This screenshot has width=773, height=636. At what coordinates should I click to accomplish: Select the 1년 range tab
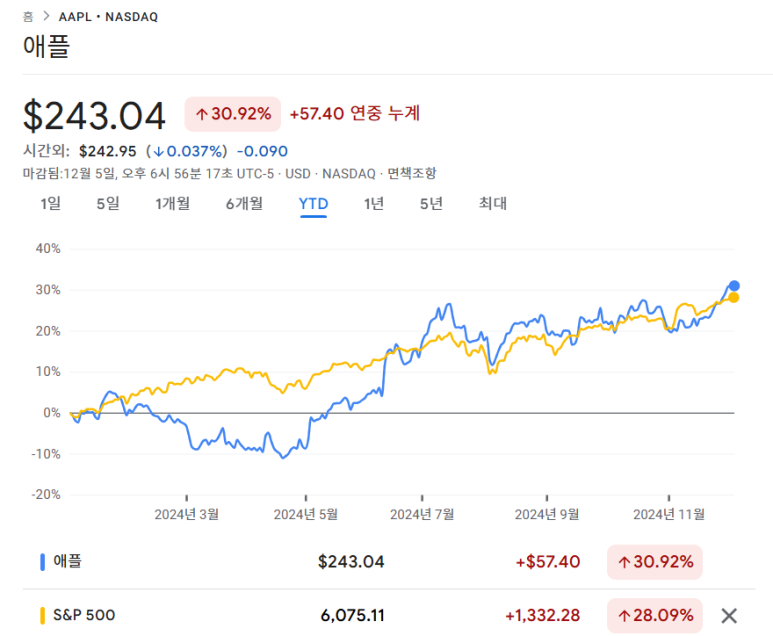pyautogui.click(x=374, y=203)
